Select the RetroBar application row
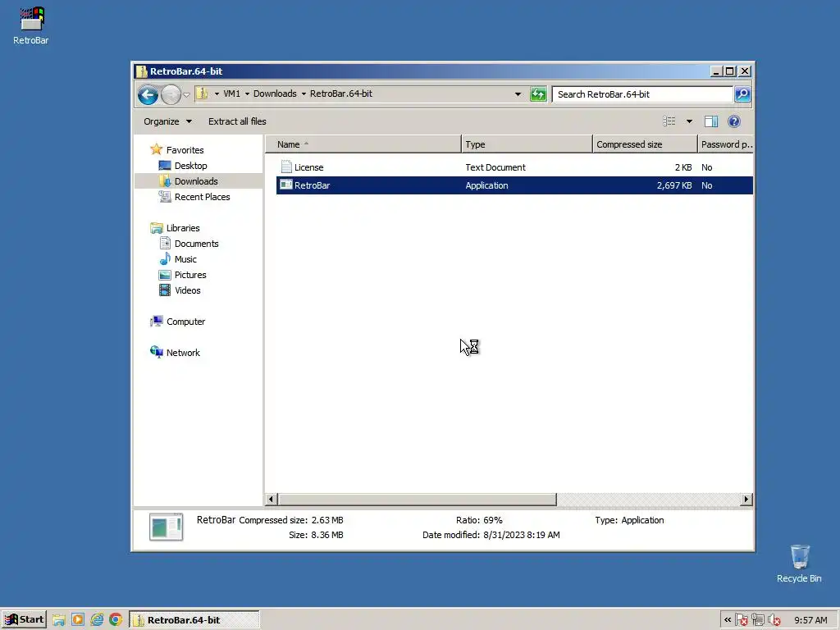 pos(514,185)
